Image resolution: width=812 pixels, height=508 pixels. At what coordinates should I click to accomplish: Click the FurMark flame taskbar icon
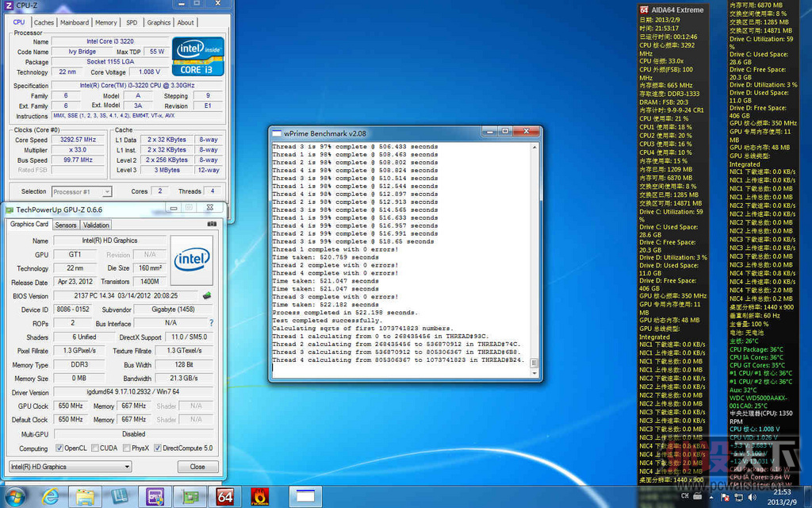coord(259,497)
